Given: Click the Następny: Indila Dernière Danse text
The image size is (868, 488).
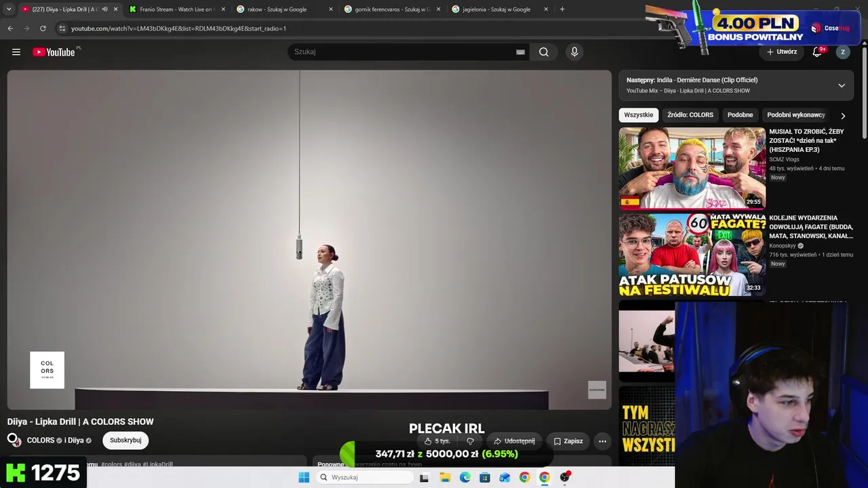Looking at the screenshot, I should pyautogui.click(x=692, y=80).
